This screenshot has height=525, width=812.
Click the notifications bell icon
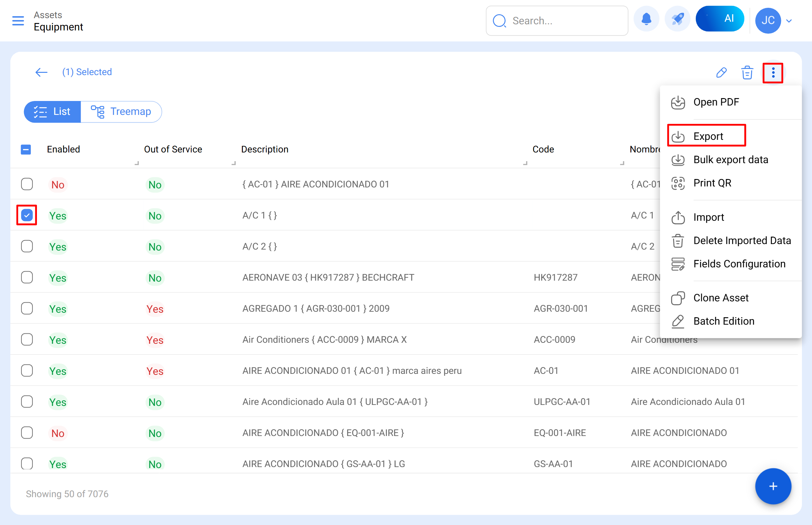point(646,19)
